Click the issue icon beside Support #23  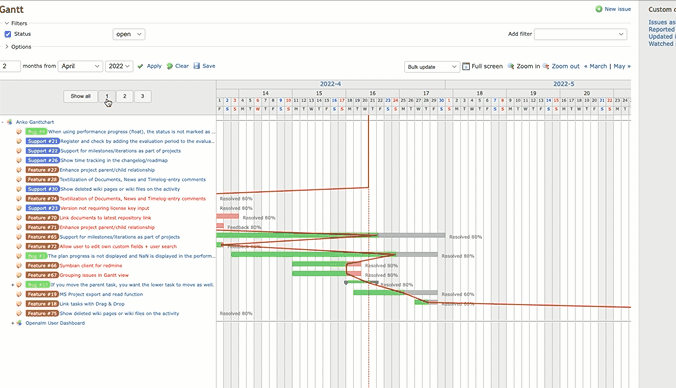(19, 208)
